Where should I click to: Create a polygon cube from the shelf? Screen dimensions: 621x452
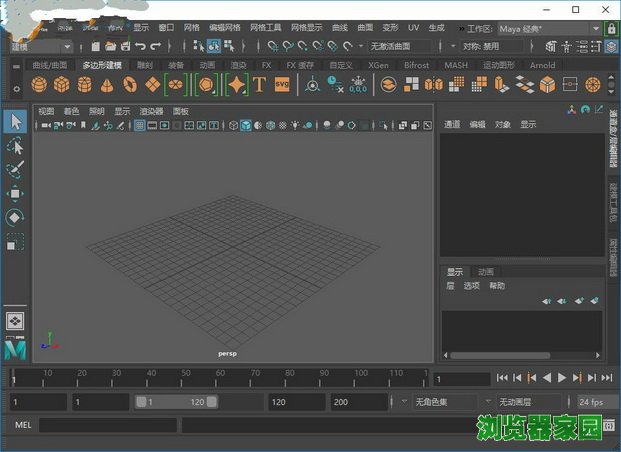pos(63,86)
